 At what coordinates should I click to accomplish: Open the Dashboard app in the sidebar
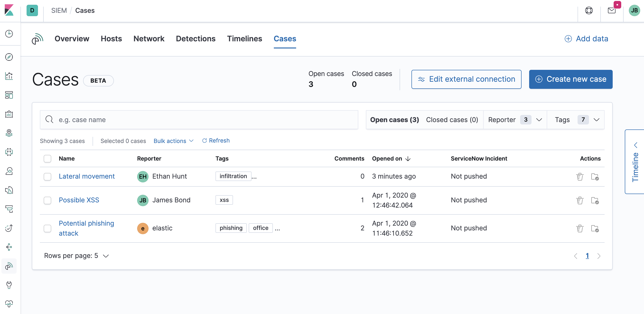[x=9, y=95]
